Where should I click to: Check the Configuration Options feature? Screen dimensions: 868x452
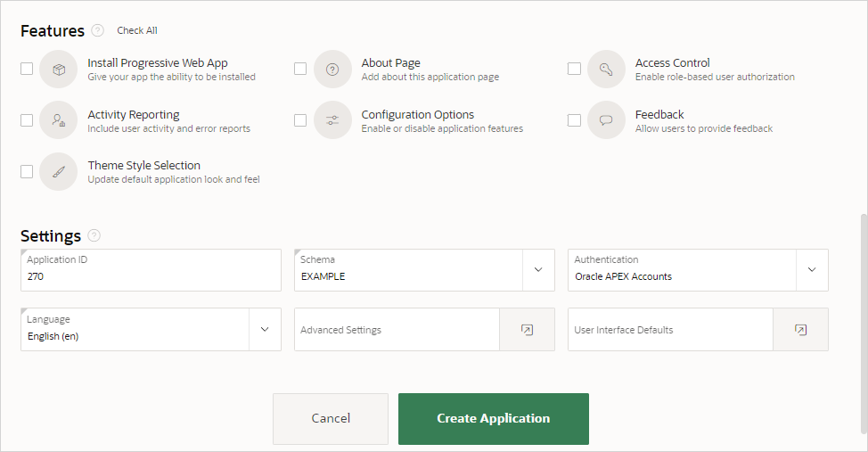tap(300, 120)
